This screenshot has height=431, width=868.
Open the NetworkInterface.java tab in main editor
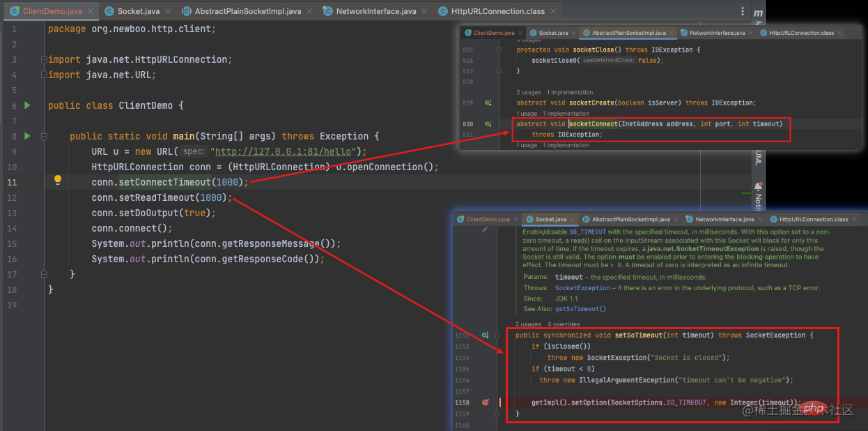pyautogui.click(x=375, y=12)
